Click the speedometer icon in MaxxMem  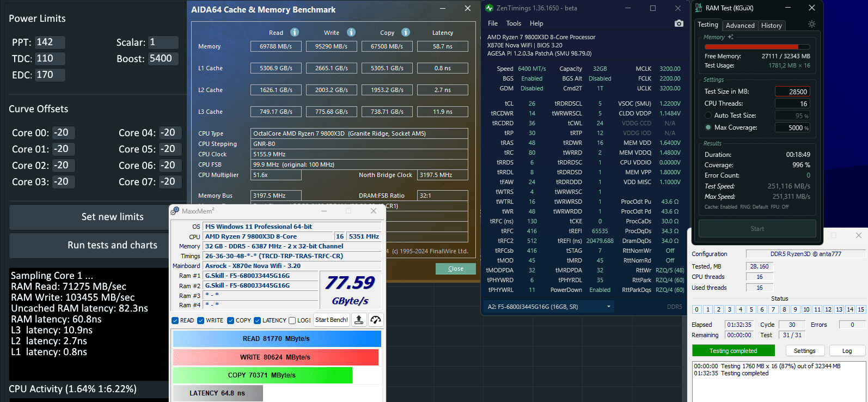[x=376, y=320]
